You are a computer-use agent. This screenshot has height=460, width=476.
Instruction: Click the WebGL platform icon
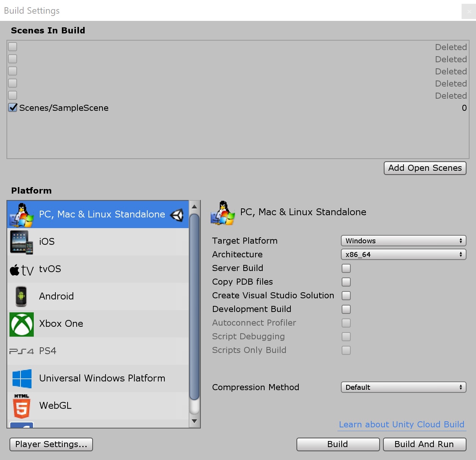(x=21, y=406)
